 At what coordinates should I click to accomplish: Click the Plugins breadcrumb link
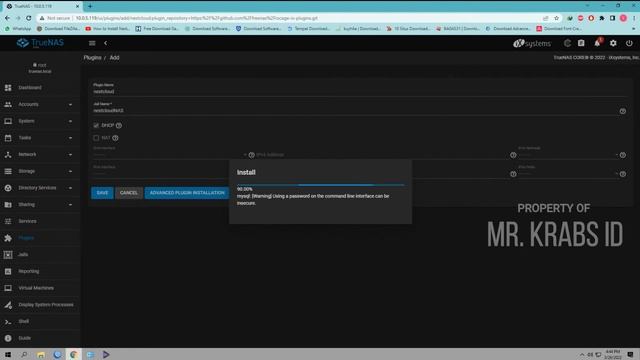92,58
